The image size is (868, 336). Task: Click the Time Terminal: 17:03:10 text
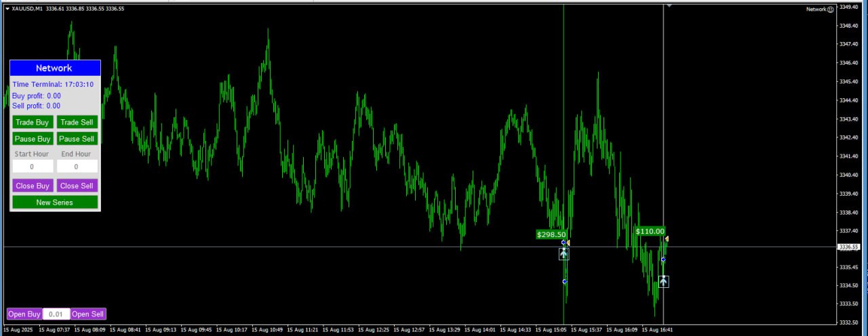53,85
